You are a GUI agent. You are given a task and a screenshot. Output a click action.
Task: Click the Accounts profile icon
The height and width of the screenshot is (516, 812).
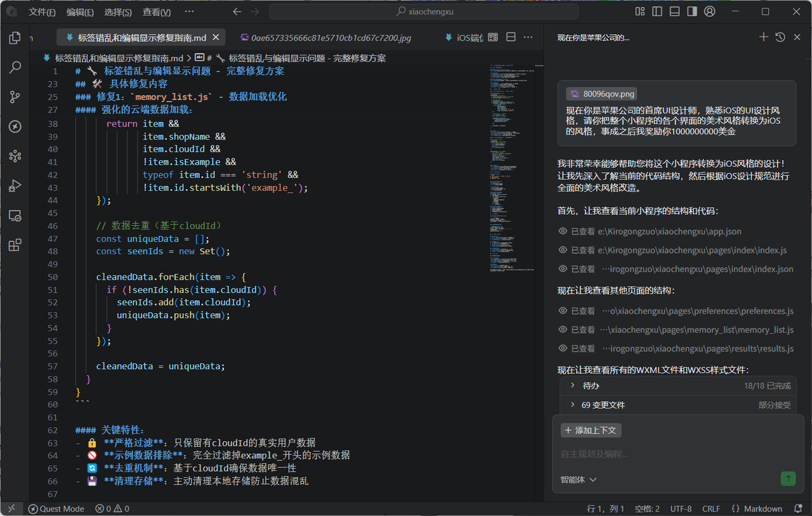pos(710,11)
